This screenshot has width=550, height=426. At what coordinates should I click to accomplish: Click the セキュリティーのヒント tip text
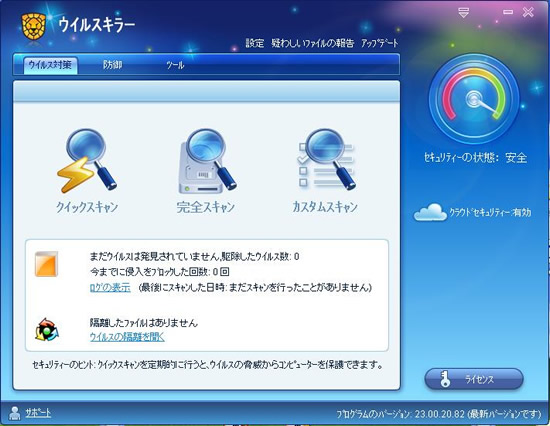(207, 365)
